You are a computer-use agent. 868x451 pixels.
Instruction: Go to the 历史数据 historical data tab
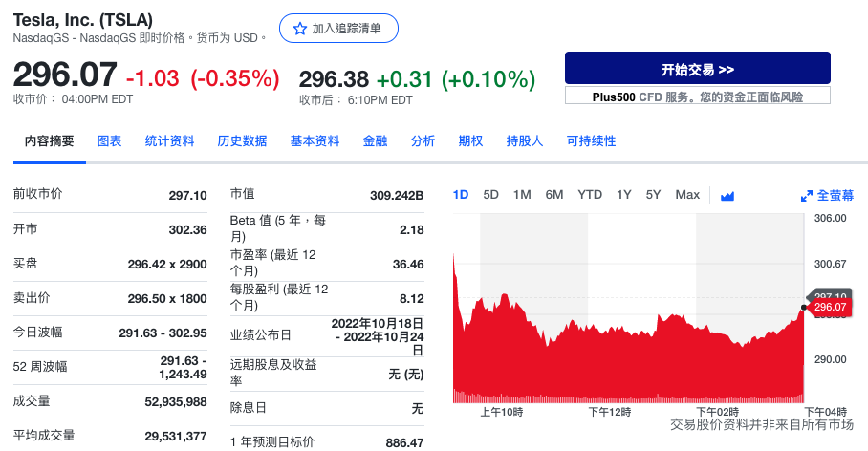tap(242, 141)
